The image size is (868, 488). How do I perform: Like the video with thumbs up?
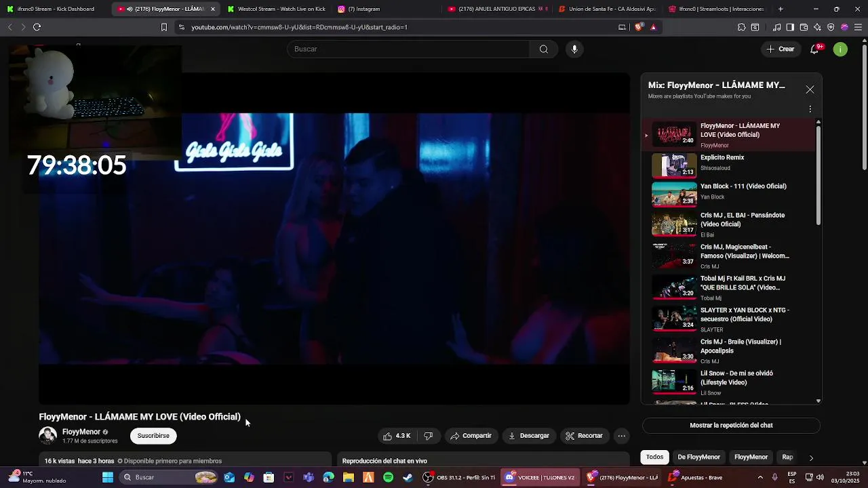click(397, 436)
